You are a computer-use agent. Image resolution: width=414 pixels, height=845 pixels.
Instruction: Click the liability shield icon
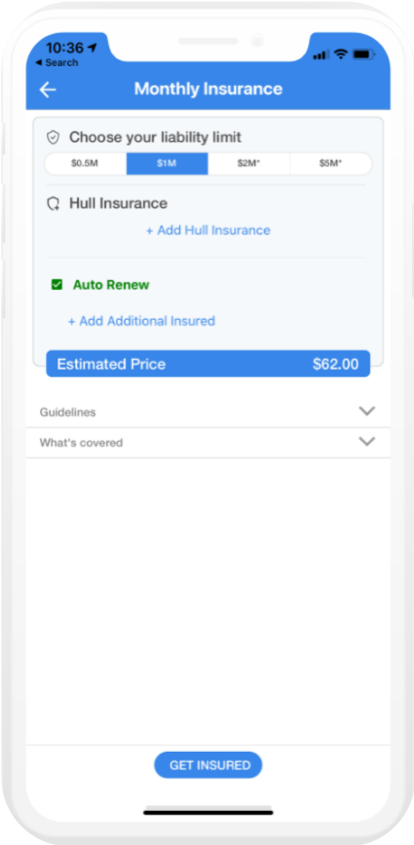53,137
